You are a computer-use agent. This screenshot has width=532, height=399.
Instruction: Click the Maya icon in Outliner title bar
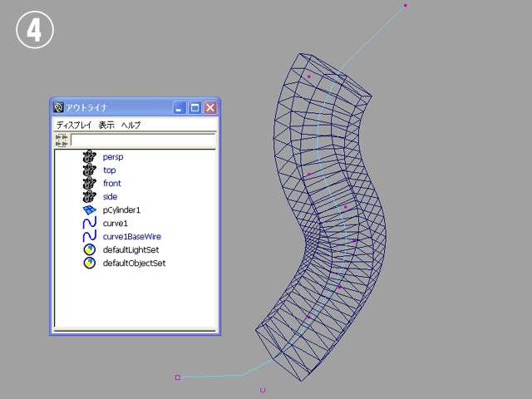point(58,107)
